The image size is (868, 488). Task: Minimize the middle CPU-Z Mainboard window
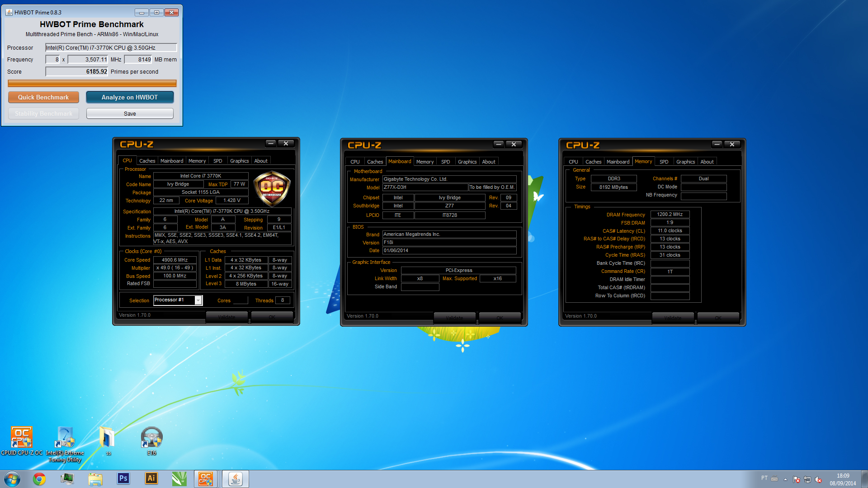pos(499,144)
